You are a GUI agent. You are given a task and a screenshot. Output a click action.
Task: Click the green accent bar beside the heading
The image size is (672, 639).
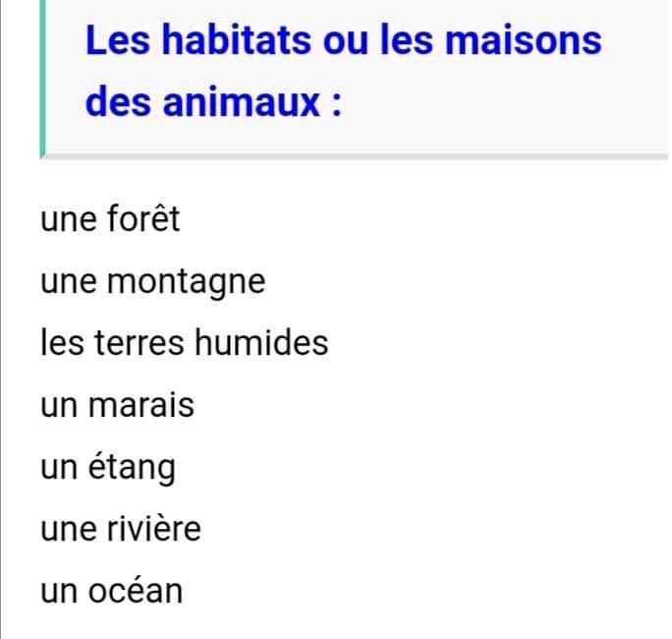42,77
